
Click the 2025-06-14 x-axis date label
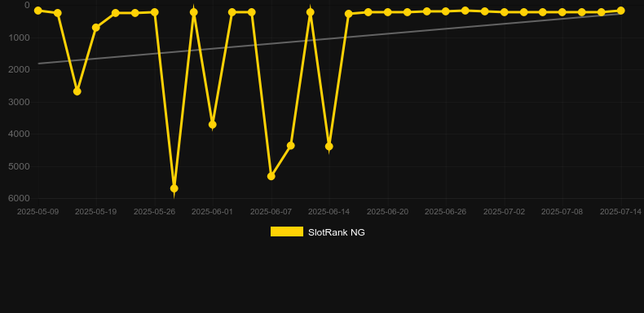[329, 212]
